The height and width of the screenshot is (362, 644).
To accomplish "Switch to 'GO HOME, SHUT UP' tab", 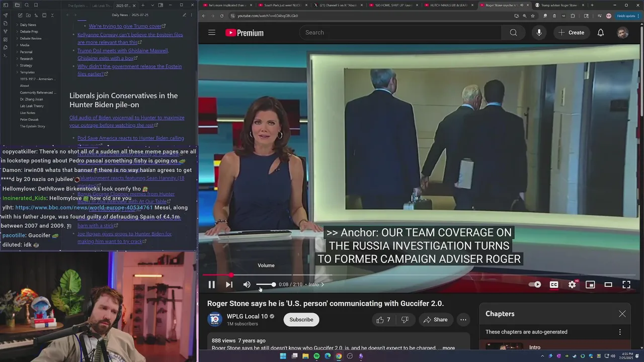I will coord(394,5).
